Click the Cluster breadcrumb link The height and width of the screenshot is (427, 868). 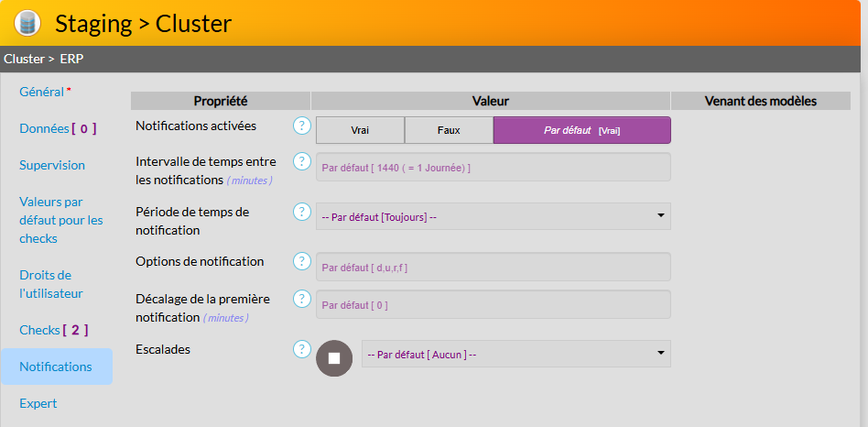[24, 59]
